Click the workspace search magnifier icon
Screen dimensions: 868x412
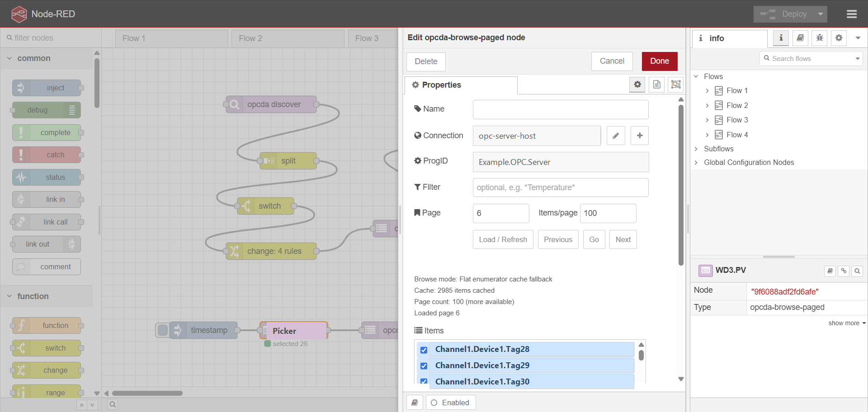[113, 405]
